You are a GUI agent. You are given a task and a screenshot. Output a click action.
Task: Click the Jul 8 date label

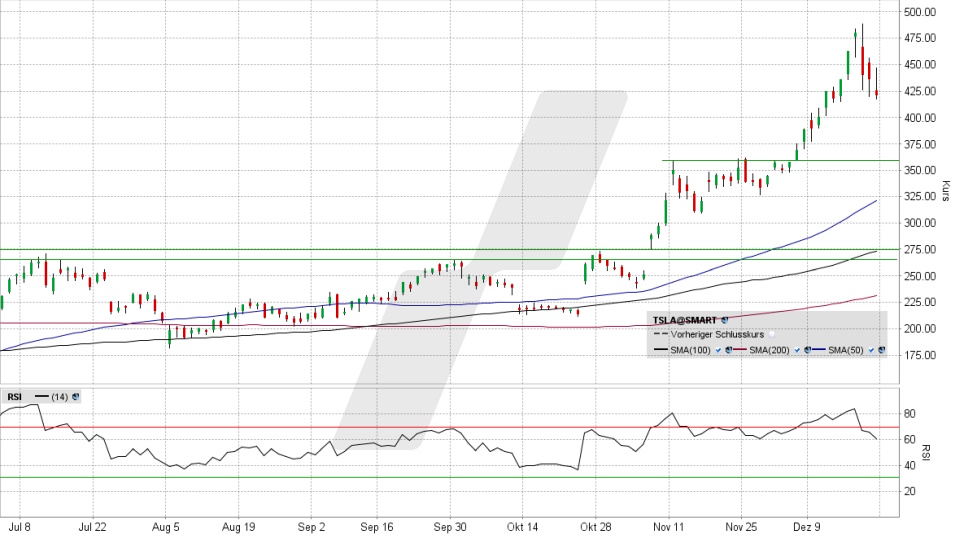click(x=20, y=527)
